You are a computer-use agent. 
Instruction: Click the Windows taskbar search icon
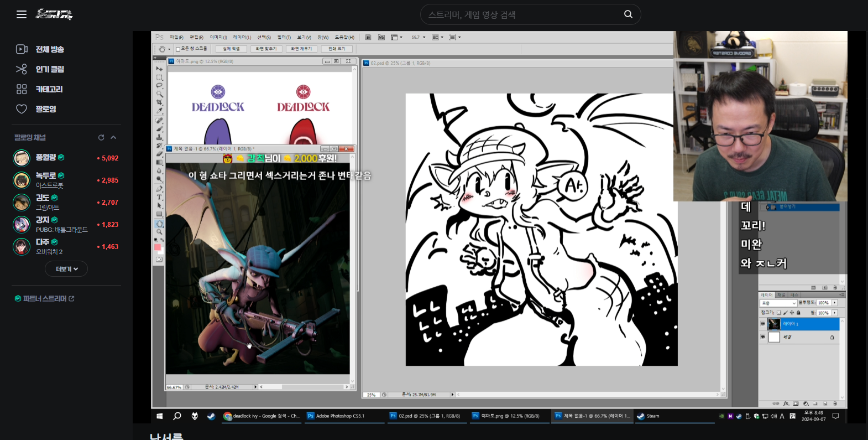(x=177, y=416)
